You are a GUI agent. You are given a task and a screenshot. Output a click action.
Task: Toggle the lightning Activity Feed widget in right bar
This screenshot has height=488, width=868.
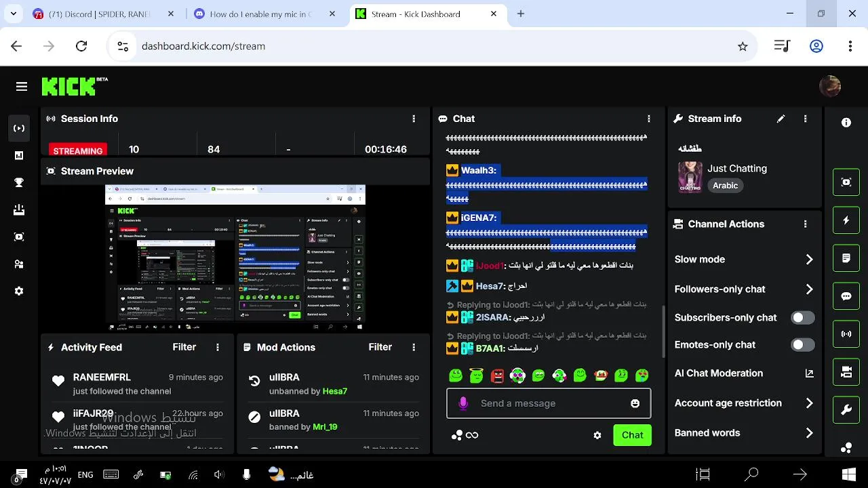(846, 220)
